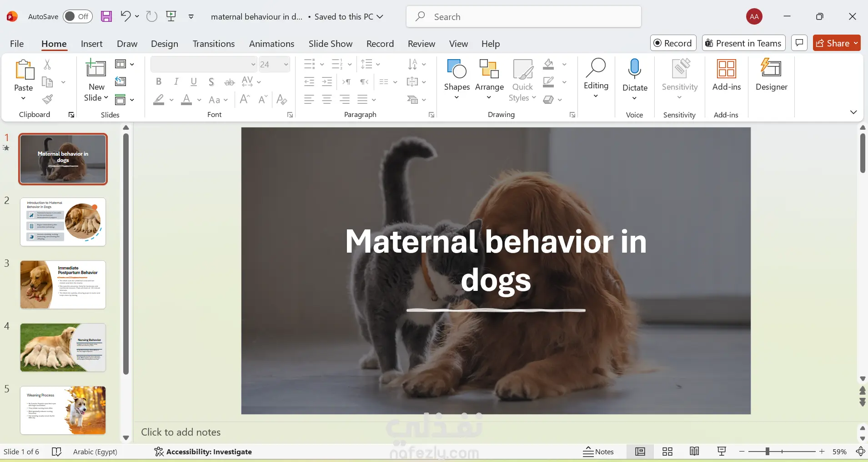Open the font name combo box

pos(204,64)
